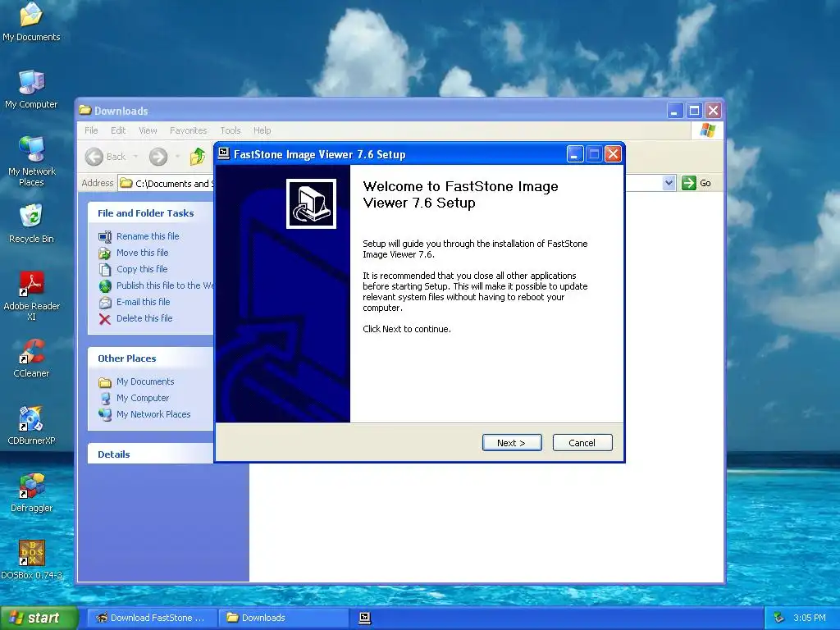The image size is (840, 630).
Task: Open the Recycle Bin desktop icon
Action: pyautogui.click(x=31, y=223)
